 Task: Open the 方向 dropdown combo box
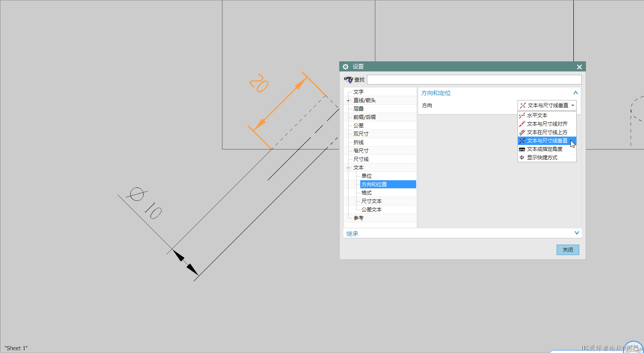pos(547,105)
